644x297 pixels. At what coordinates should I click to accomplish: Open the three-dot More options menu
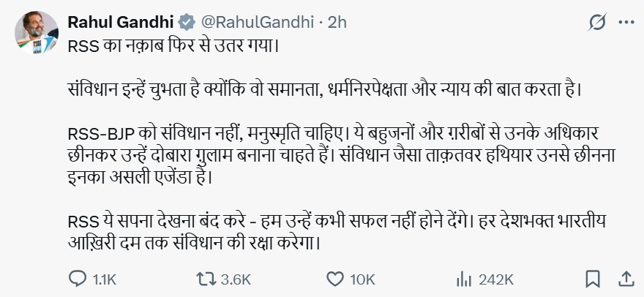point(626,23)
